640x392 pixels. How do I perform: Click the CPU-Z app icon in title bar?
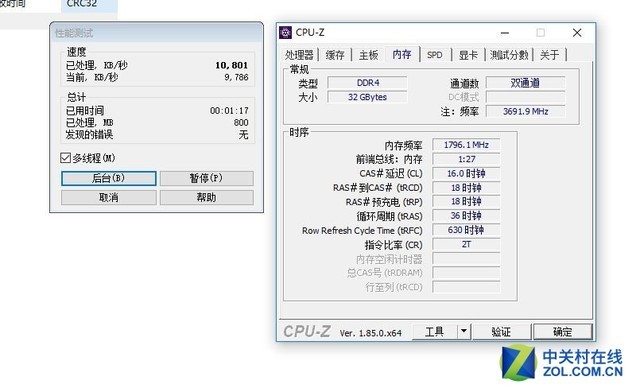[285, 32]
